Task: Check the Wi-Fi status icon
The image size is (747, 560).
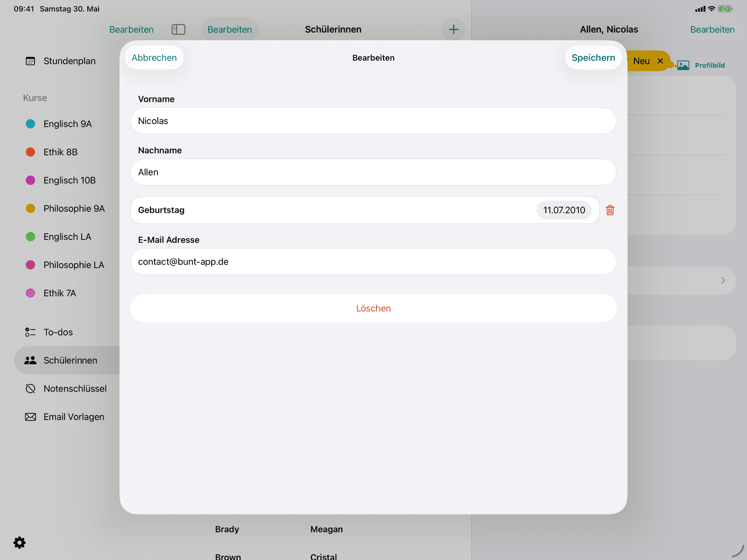Action: [x=712, y=9]
